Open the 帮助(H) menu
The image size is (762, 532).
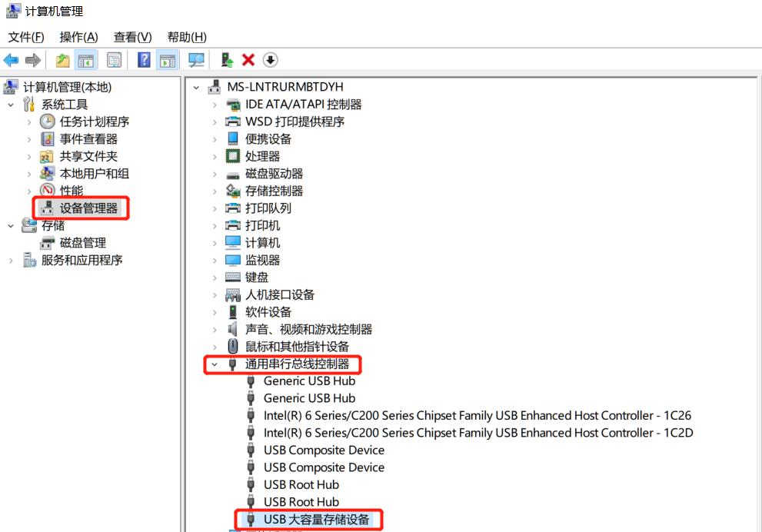tap(187, 37)
